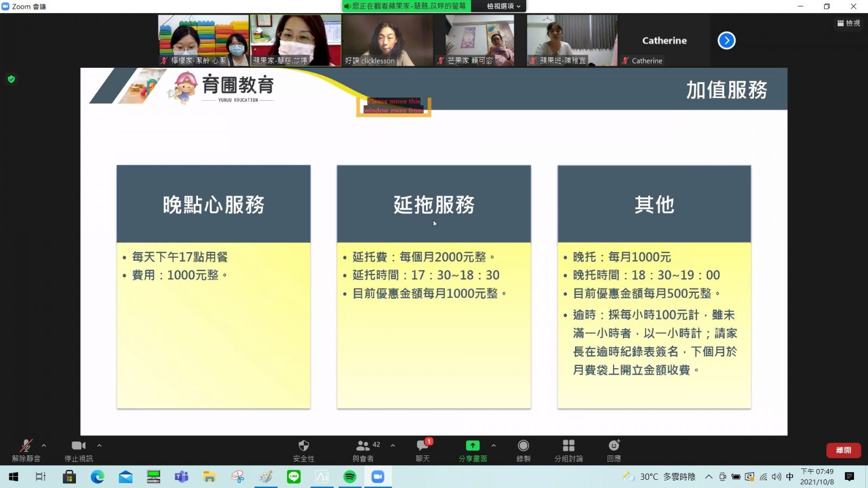Image resolution: width=868 pixels, height=488 pixels.
Task: Open the View Options dropdown at top
Action: (x=503, y=6)
